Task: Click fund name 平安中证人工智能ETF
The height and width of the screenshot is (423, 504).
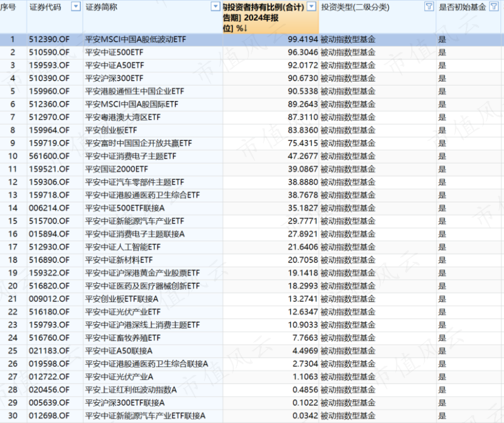Action: click(123, 247)
